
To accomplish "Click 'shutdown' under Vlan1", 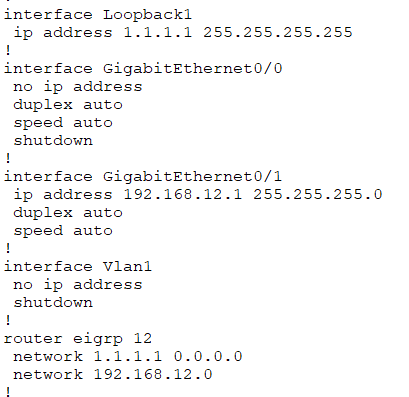I will pyautogui.click(x=53, y=303).
